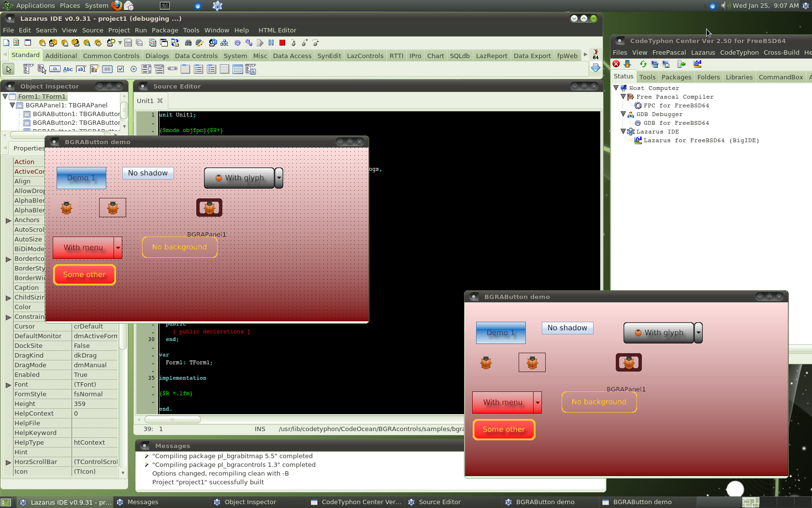Screen dimensions: 812x508
Task: Click the red stop icon in CodeTyphon Center
Action: tap(616, 64)
